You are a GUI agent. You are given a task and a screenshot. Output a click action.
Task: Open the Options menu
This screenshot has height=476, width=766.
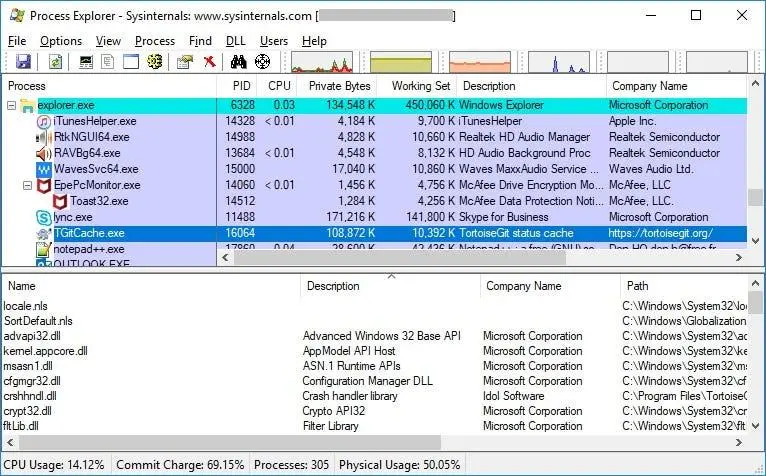point(61,41)
